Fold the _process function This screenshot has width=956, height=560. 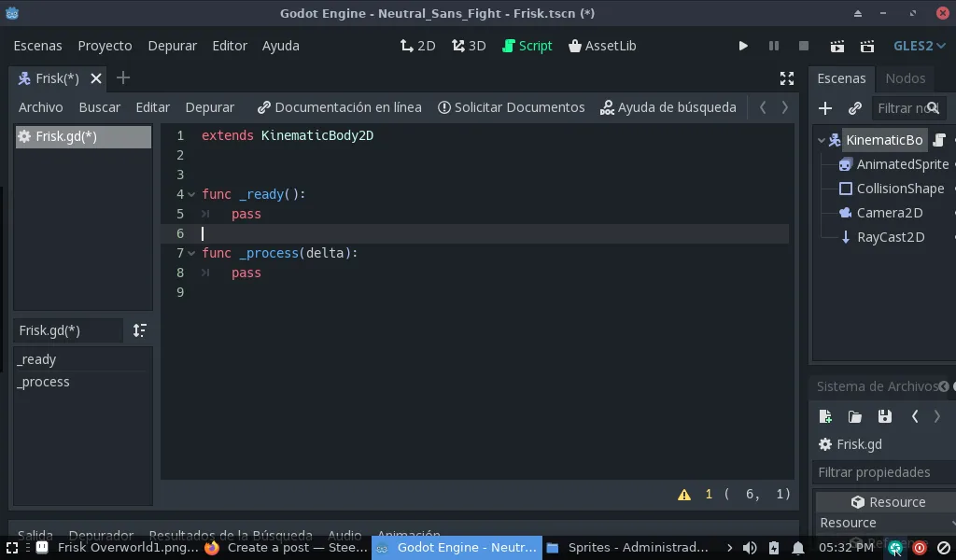click(x=191, y=253)
